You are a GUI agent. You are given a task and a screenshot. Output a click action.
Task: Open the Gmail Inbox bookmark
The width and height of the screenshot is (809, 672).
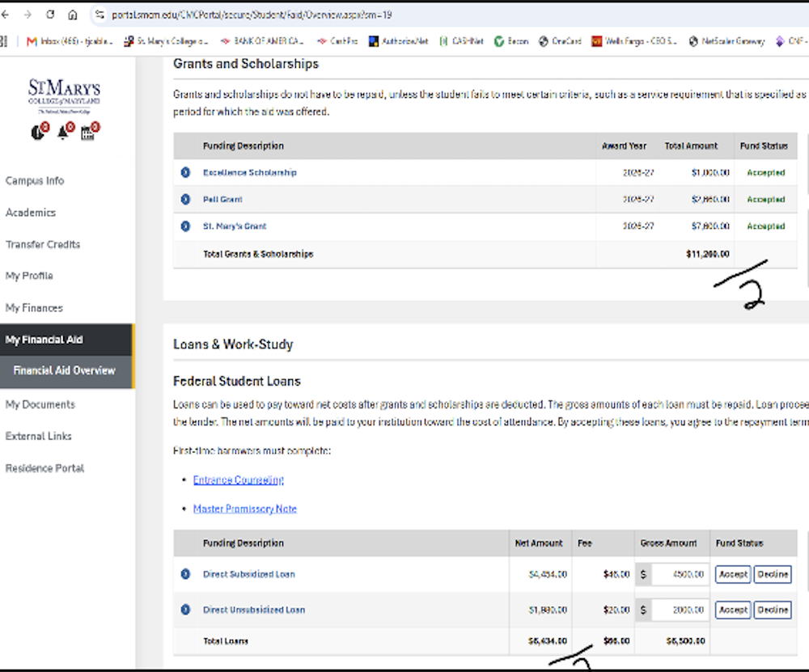69,41
